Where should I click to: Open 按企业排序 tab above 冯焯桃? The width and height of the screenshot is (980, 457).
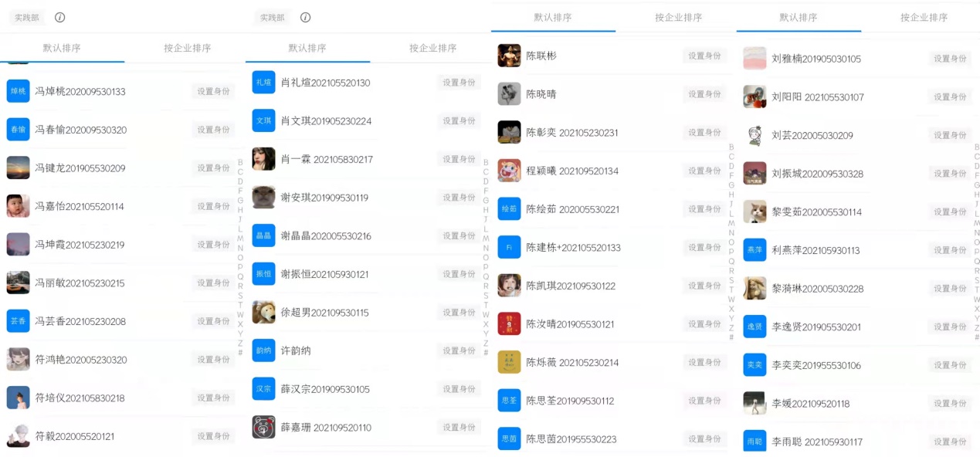[187, 48]
